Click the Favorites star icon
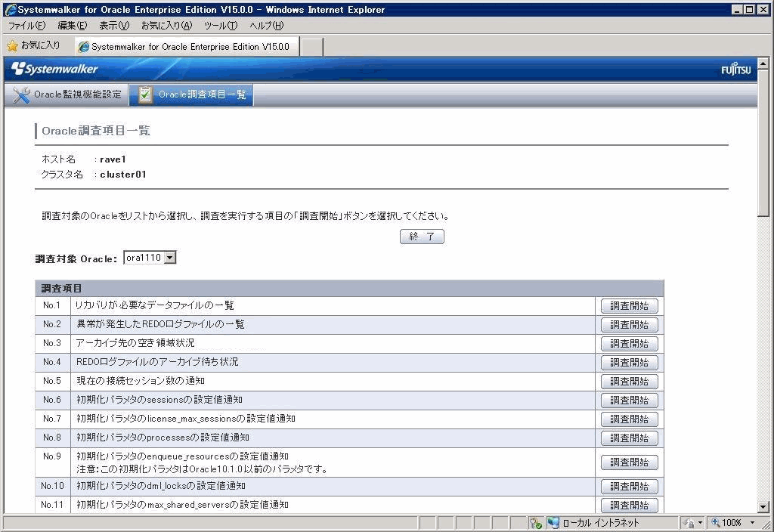Screen dimensions: 774x532 click(12, 46)
